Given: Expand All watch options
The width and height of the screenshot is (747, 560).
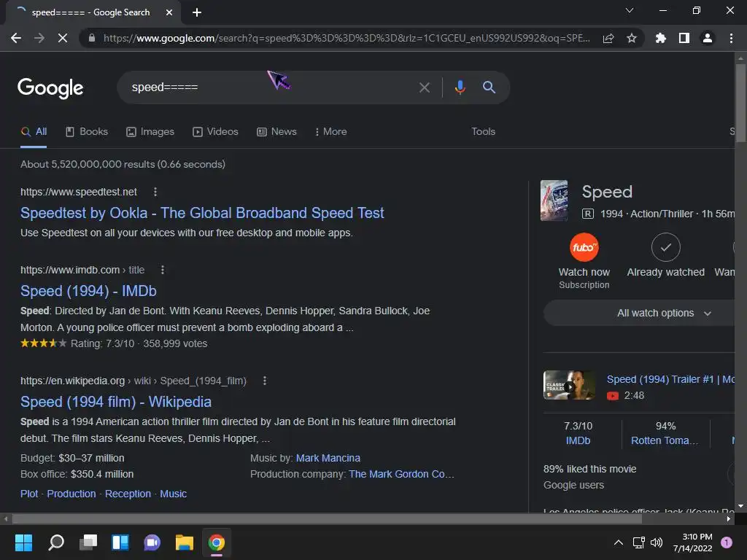Looking at the screenshot, I should [640, 314].
